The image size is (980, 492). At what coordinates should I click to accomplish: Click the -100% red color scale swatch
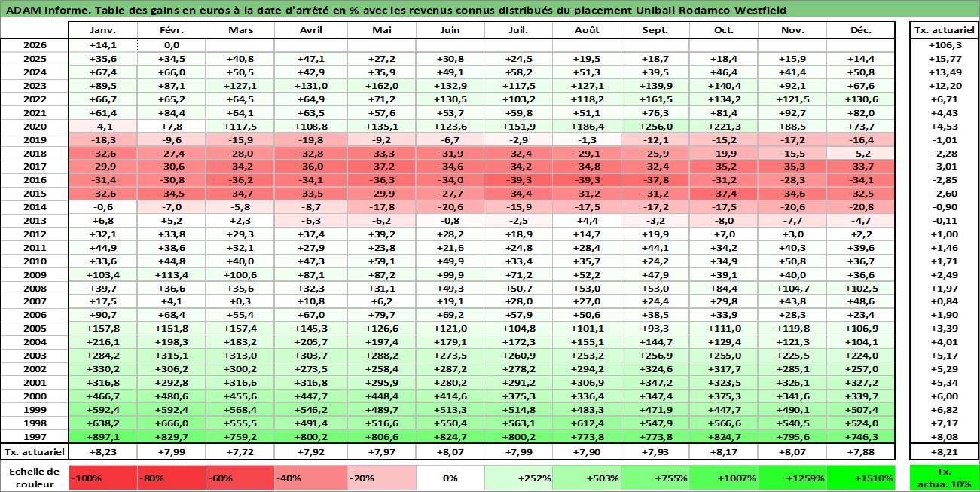[x=102, y=478]
